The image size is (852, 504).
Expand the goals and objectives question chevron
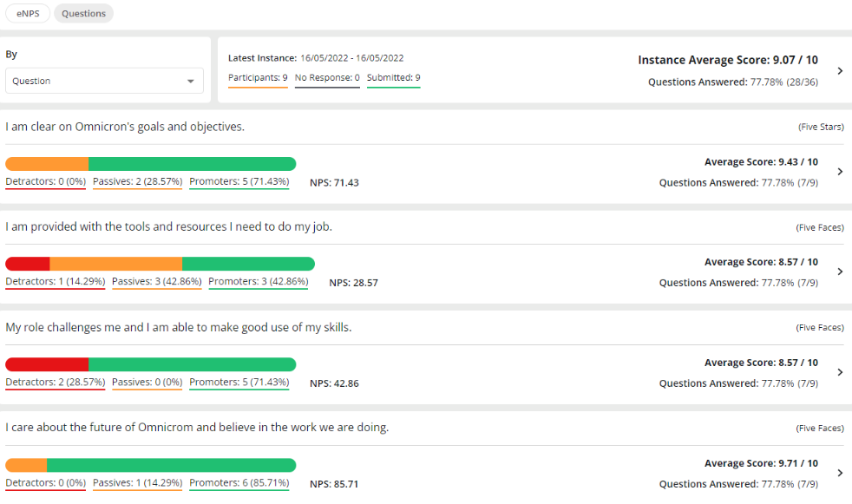click(839, 172)
